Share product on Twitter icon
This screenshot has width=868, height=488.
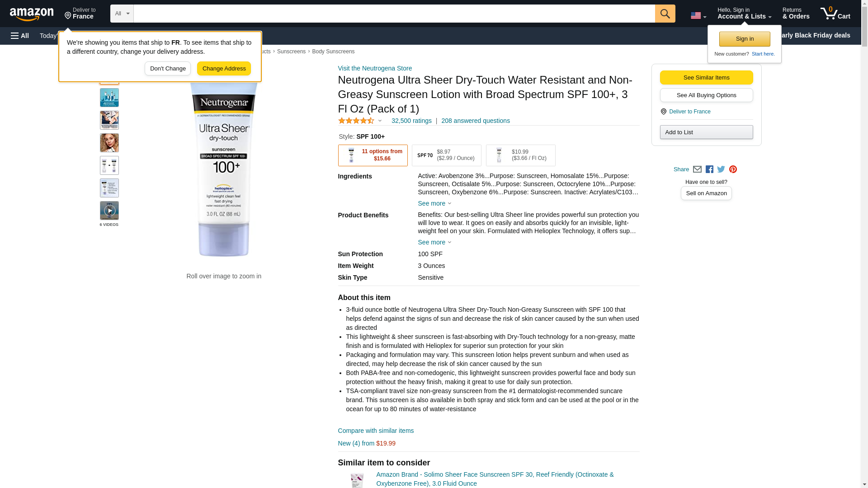click(x=721, y=169)
